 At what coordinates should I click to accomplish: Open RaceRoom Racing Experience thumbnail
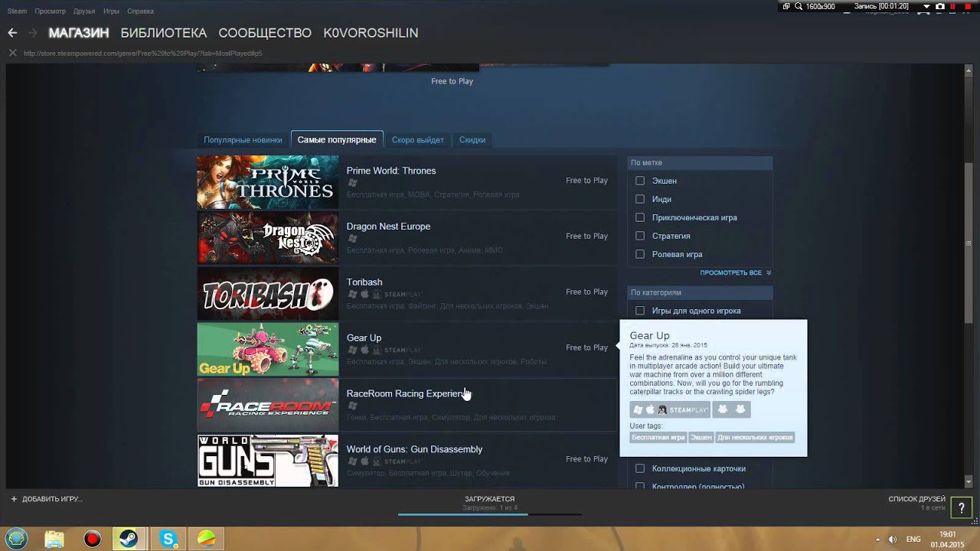[268, 405]
